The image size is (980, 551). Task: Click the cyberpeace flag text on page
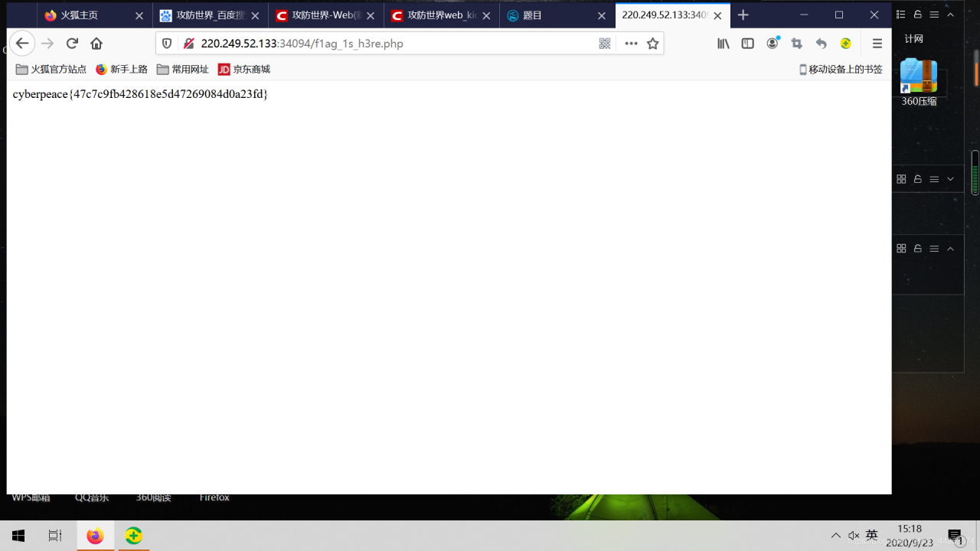click(x=140, y=94)
